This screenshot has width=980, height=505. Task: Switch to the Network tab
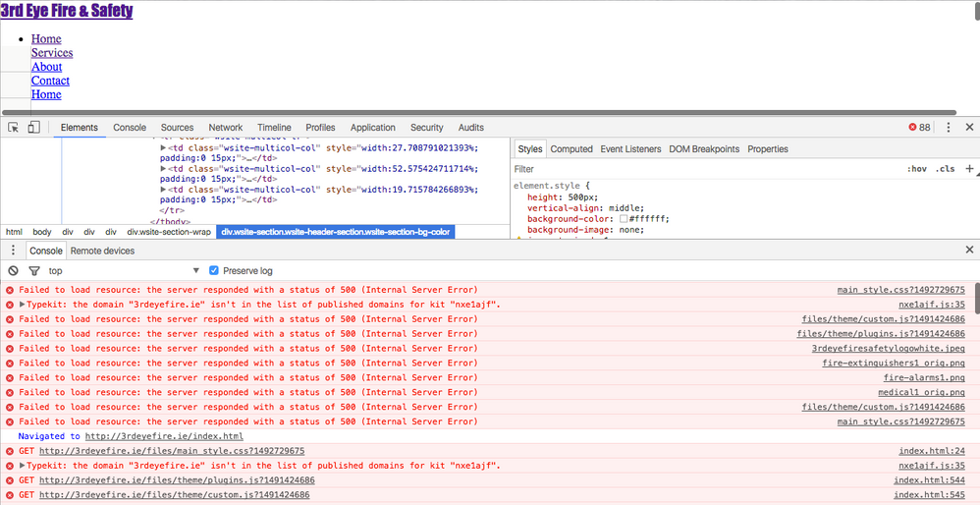click(x=225, y=128)
